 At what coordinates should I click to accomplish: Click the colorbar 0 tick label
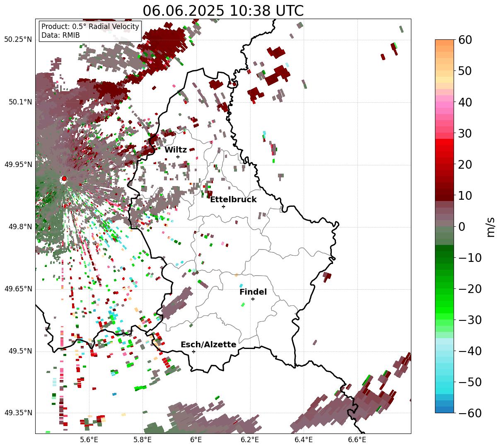461,226
